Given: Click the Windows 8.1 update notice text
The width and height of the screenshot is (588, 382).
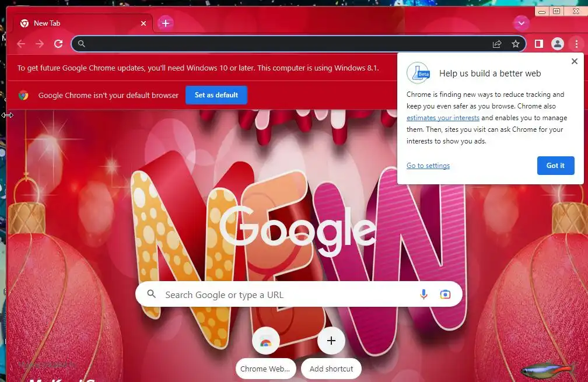Looking at the screenshot, I should tap(198, 68).
